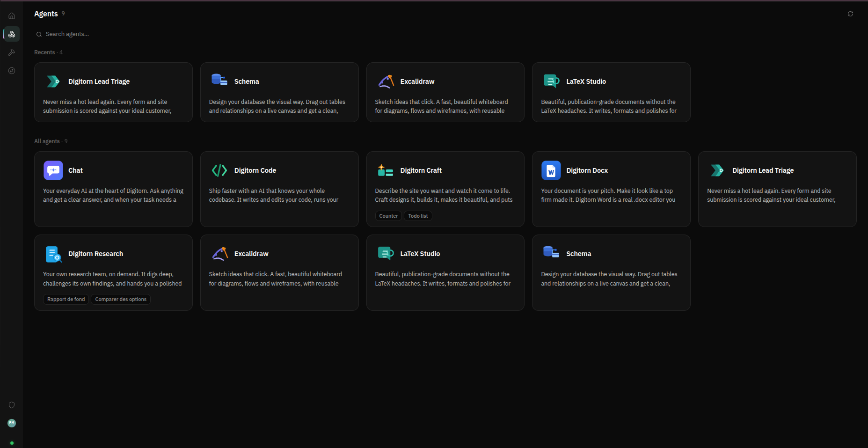Open the PM user avatar

12,423
